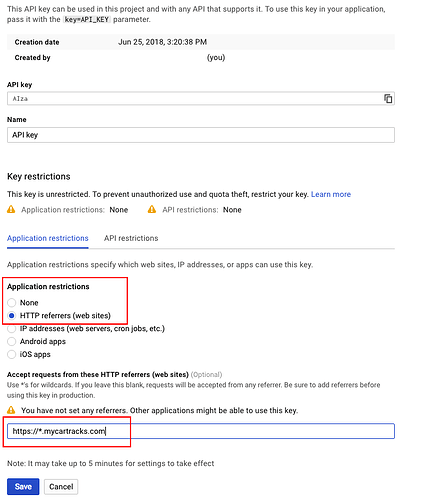440x499 pixels.
Task: Choose the iOS apps restriction option
Action: 11,354
